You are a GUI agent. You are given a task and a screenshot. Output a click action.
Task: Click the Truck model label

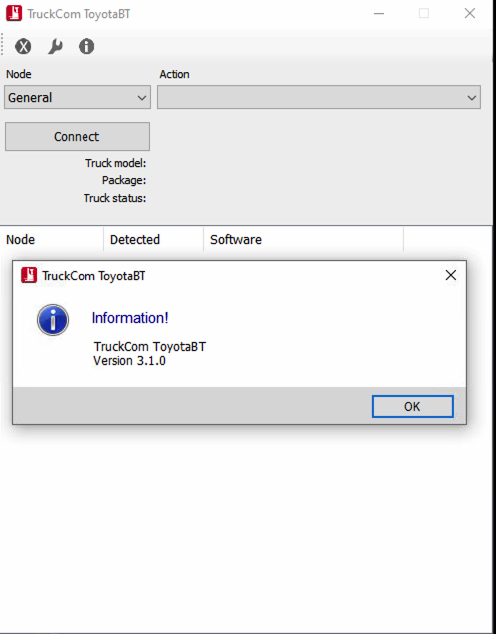tap(116, 163)
